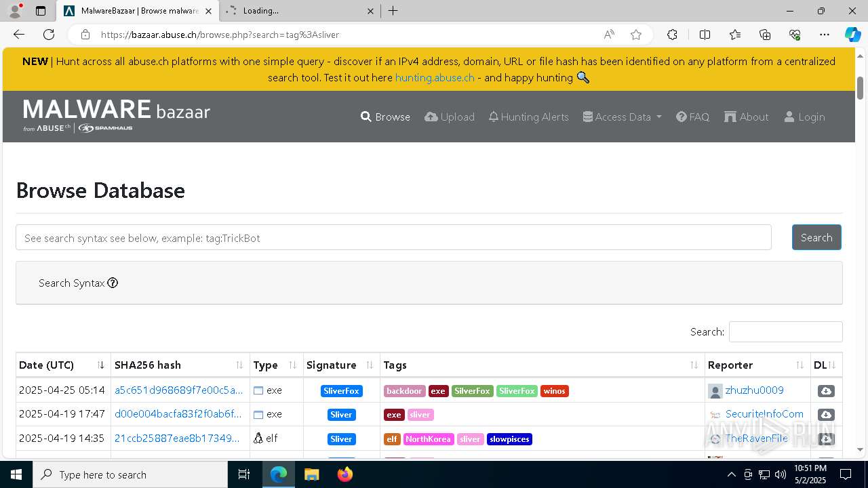Open the Read aloud icon
Image resolution: width=868 pixels, height=488 pixels.
pyautogui.click(x=609, y=35)
